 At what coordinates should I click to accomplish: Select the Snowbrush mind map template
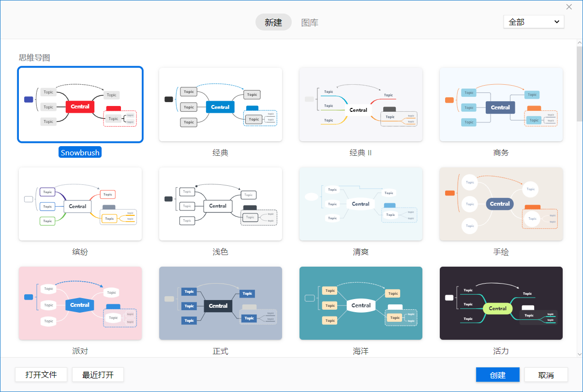pos(80,105)
